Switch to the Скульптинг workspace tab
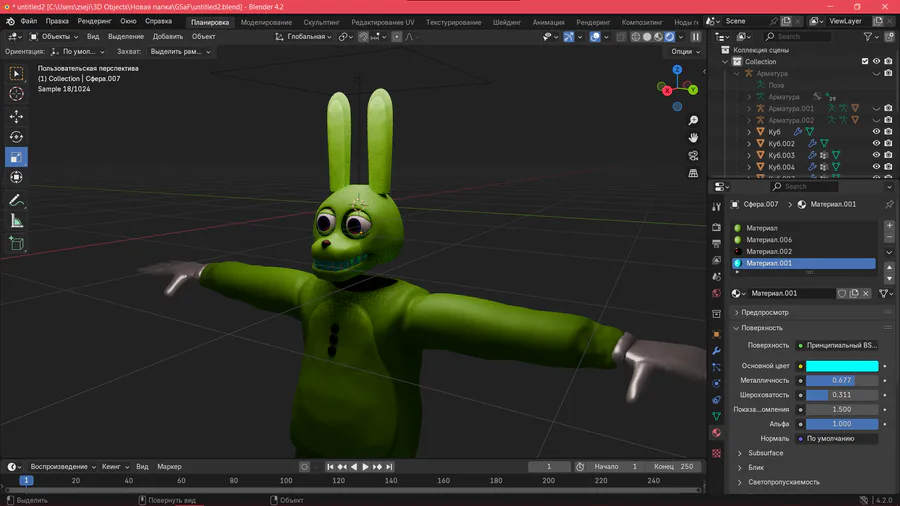The width and height of the screenshot is (900, 506). 321,22
